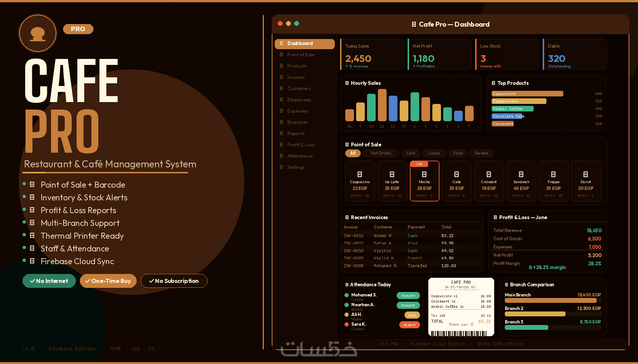
Task: Add the Frappe 35 EGP product card
Action: [554, 181]
